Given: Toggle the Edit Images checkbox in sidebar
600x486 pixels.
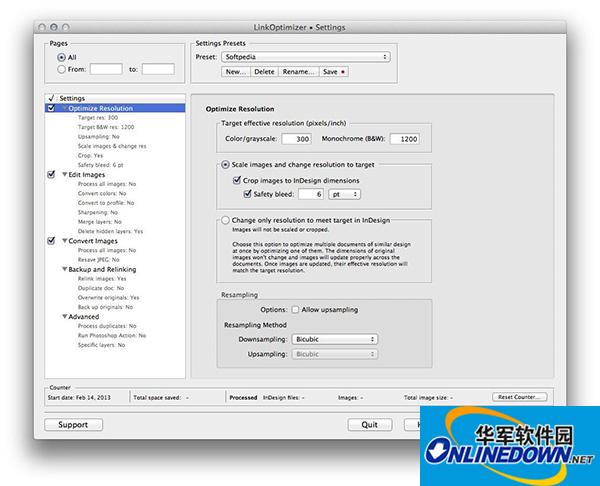Looking at the screenshot, I should click(x=51, y=175).
